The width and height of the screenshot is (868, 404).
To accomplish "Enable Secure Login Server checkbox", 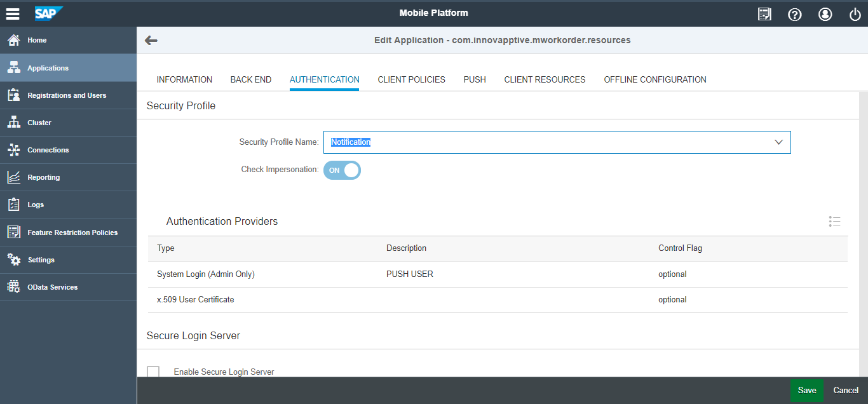I will click(153, 372).
